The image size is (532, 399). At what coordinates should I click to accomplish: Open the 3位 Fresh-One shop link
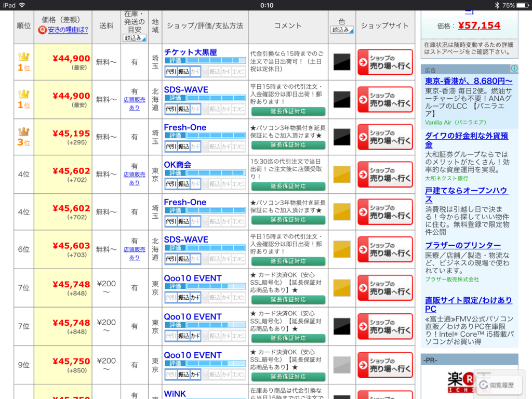(x=185, y=127)
